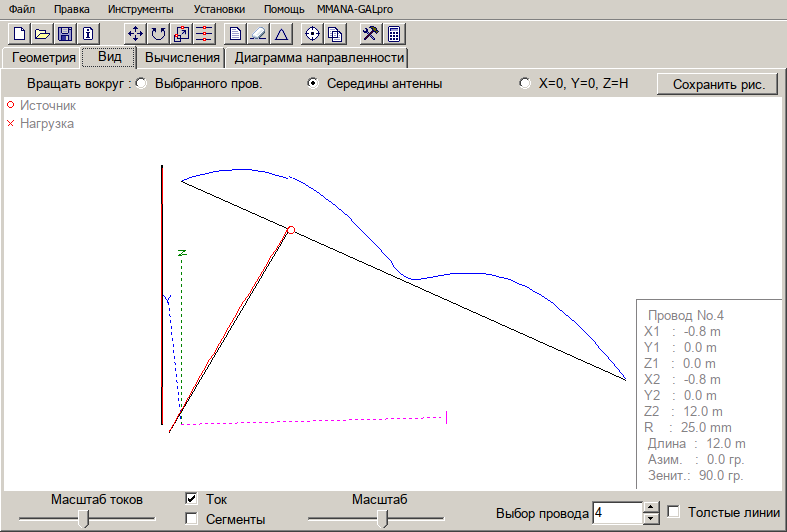Viewport: 787px width, 532px height.
Task: Open the Помощь menu
Action: point(284,9)
